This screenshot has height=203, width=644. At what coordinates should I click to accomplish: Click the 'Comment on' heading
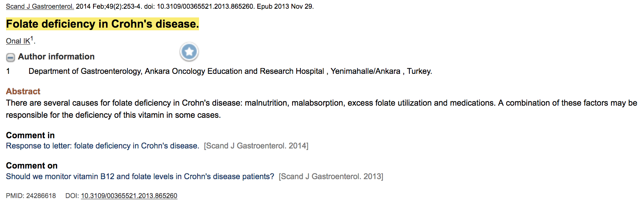click(32, 166)
